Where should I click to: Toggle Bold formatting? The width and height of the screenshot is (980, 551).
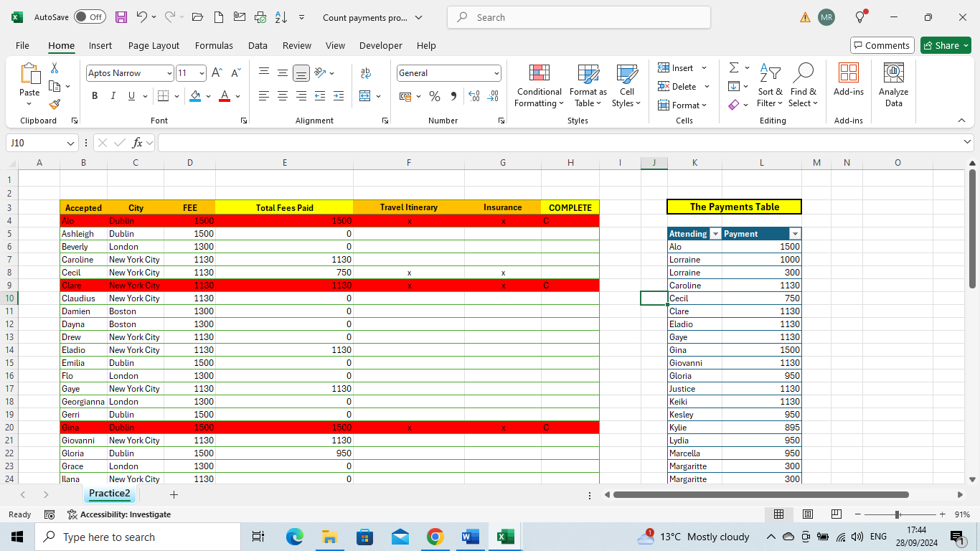tap(95, 95)
